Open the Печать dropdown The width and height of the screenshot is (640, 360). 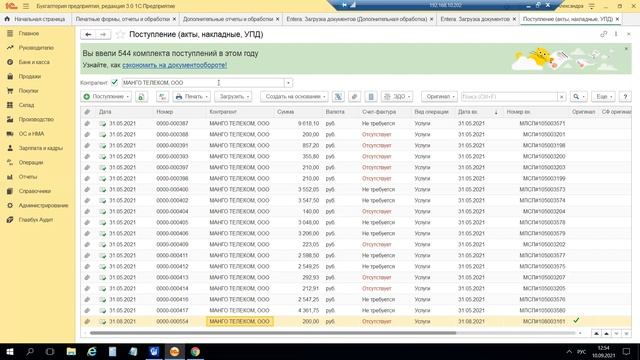click(191, 97)
